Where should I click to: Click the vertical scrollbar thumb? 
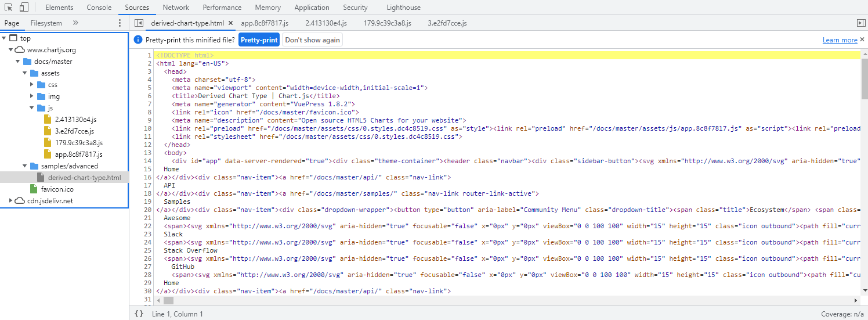pyautogui.click(x=864, y=78)
